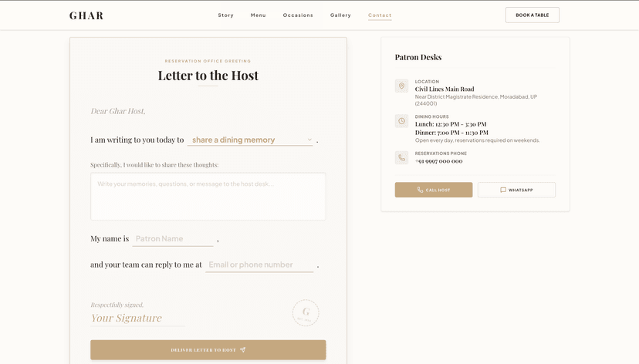Viewport: 639px width, 364px height.
Task: Focus the Patron Name field
Action: point(173,239)
